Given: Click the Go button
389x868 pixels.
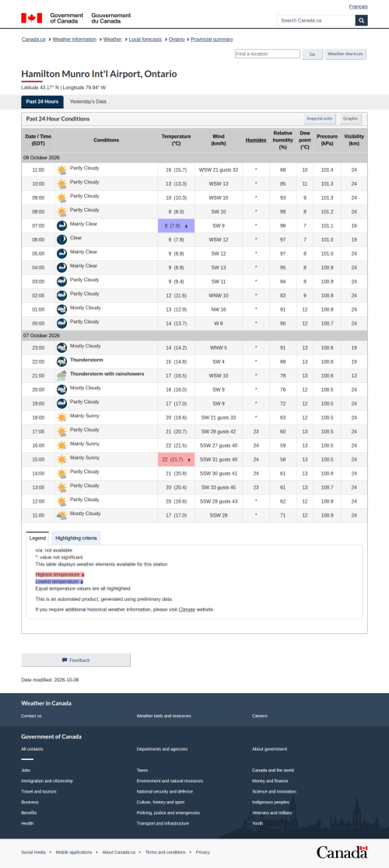Looking at the screenshot, I should (x=313, y=54).
